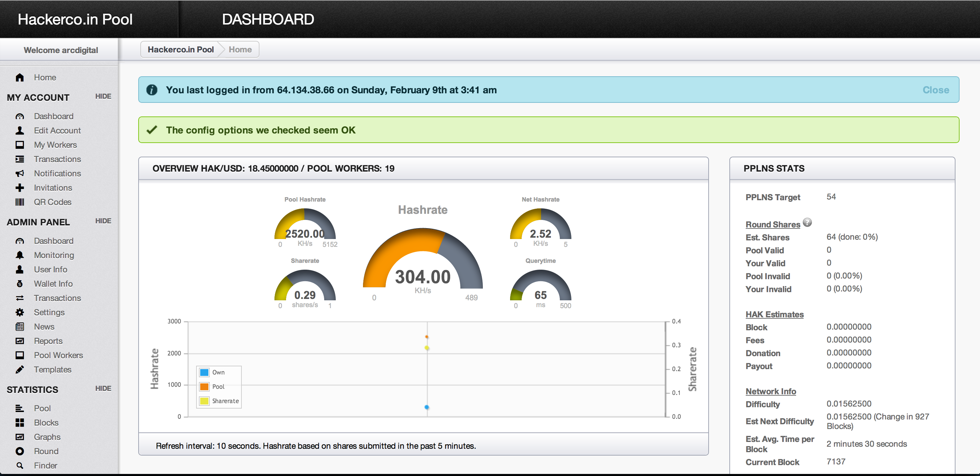
Task: Hide the My Account section
Action: click(103, 97)
